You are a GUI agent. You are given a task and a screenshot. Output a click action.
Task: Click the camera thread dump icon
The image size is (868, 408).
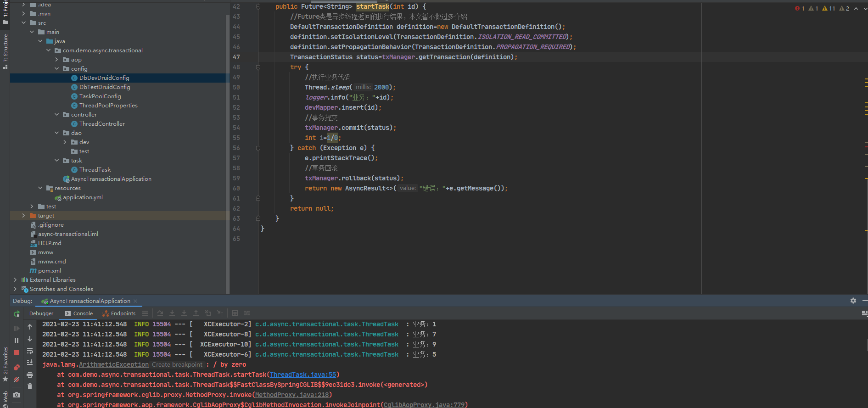pyautogui.click(x=17, y=395)
